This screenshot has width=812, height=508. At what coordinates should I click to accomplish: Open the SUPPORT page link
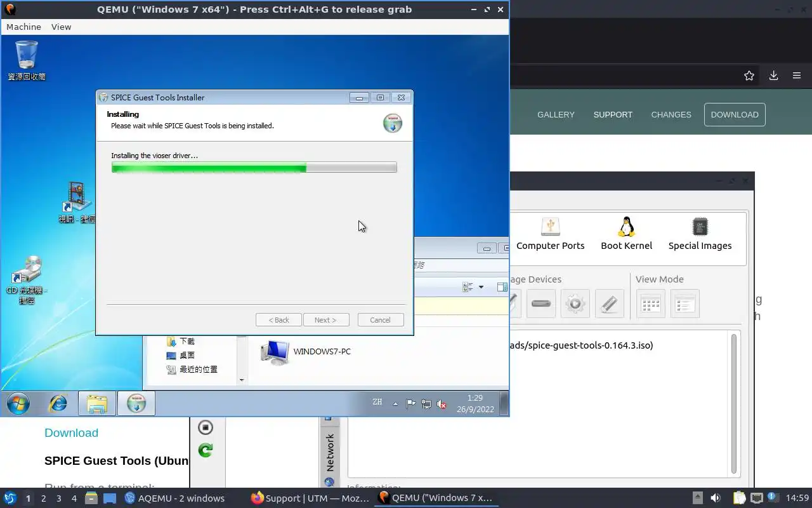(613, 114)
